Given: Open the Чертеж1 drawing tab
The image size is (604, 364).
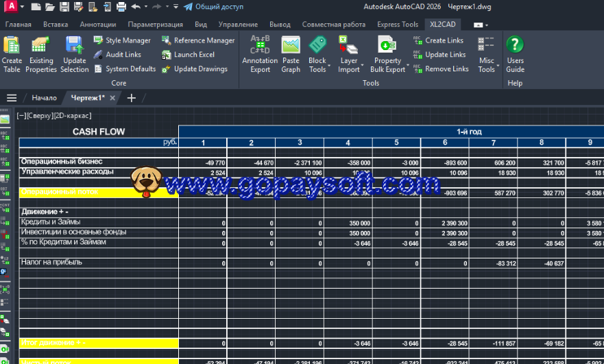Looking at the screenshot, I should tap(87, 98).
